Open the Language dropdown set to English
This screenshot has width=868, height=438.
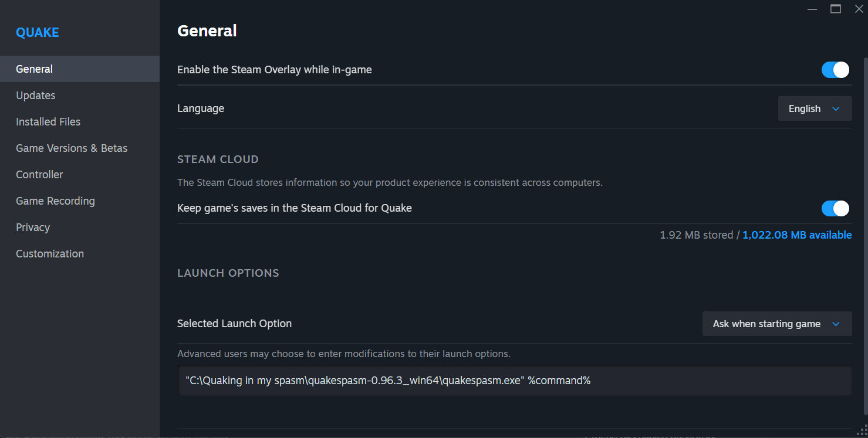(815, 108)
